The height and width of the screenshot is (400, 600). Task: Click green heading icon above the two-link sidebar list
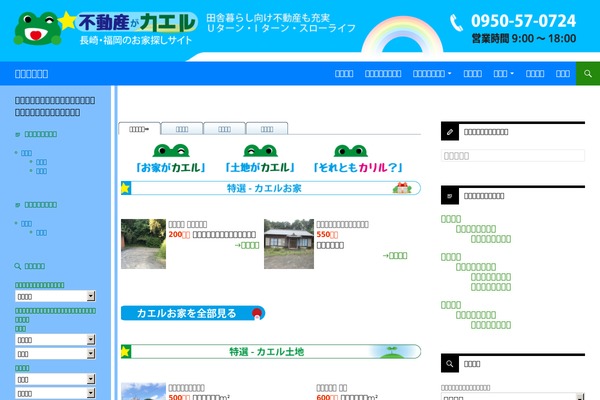point(18,205)
